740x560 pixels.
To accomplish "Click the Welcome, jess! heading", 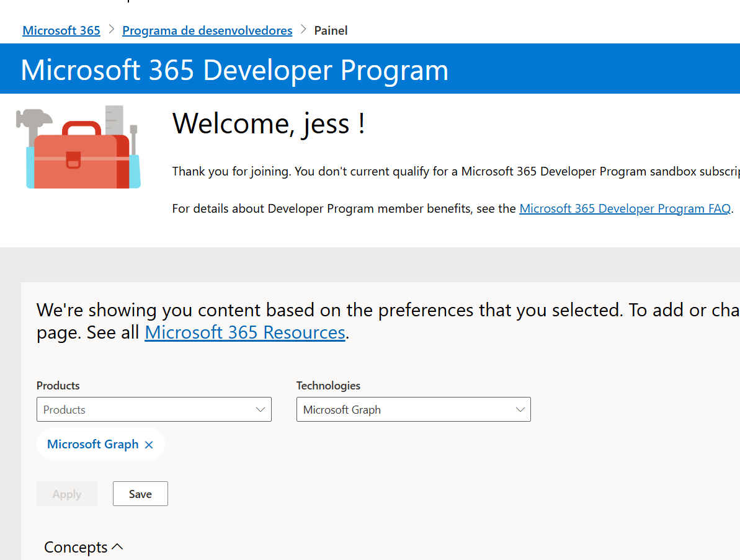I will click(268, 123).
